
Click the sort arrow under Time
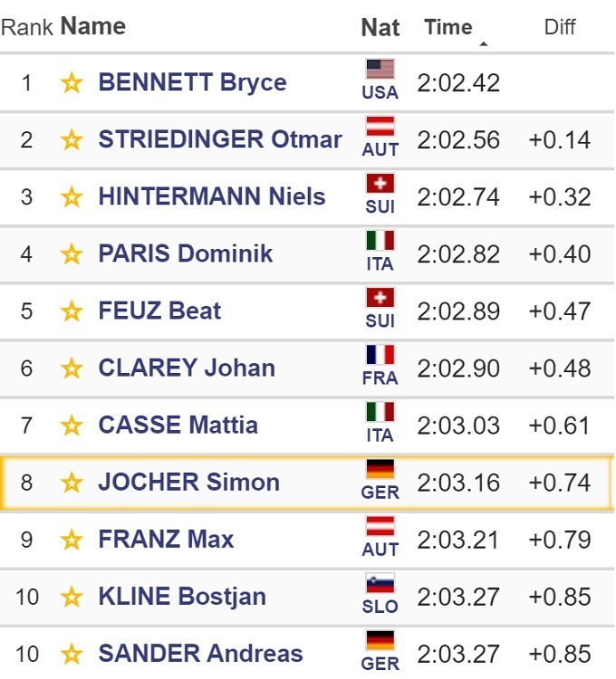pyautogui.click(x=483, y=43)
